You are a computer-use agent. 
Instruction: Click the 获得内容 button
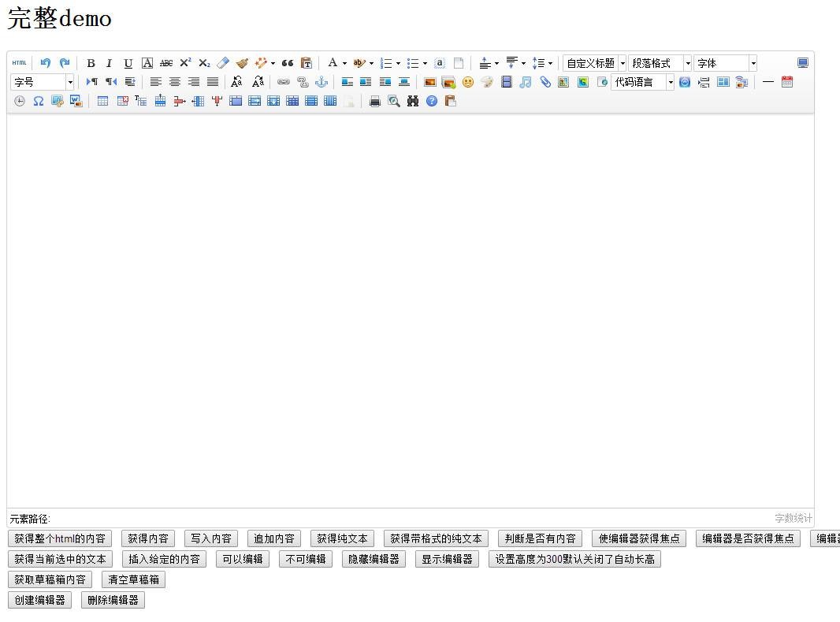[148, 538]
